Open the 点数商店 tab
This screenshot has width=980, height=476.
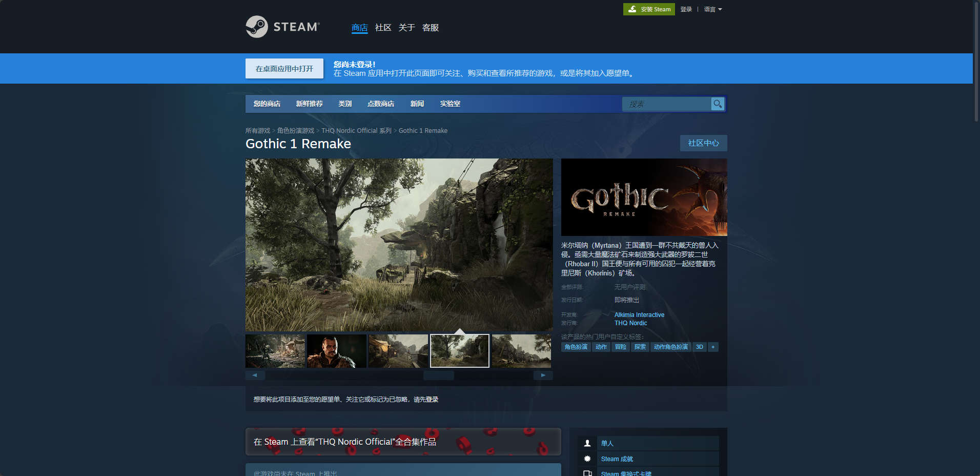(381, 104)
